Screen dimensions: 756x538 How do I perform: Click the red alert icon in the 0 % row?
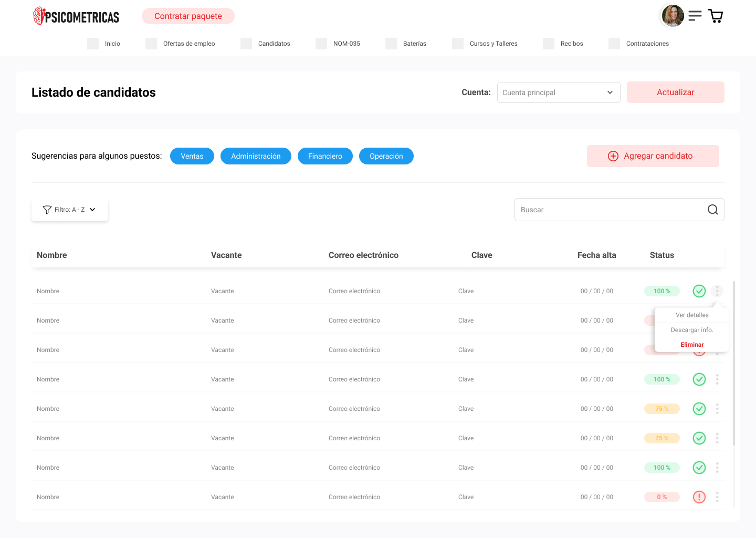coord(699,497)
